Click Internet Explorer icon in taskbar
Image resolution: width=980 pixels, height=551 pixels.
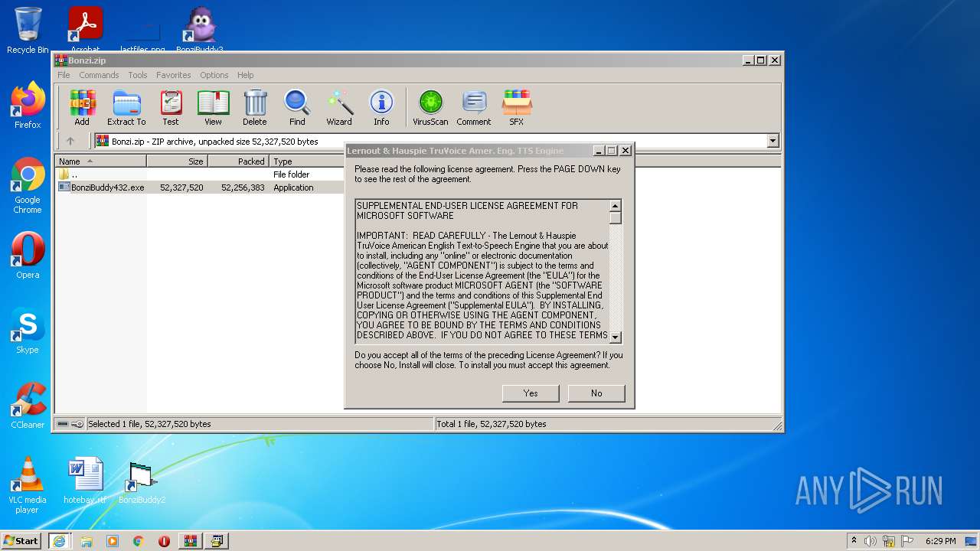(x=59, y=541)
